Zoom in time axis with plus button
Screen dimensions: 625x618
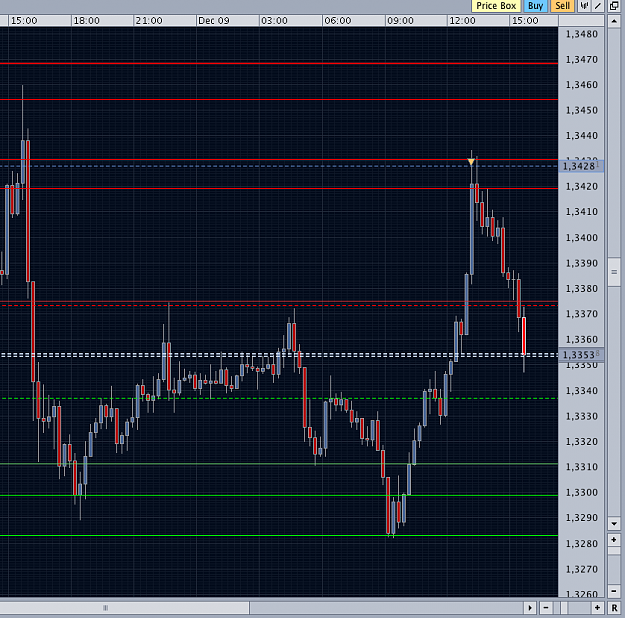597,608
